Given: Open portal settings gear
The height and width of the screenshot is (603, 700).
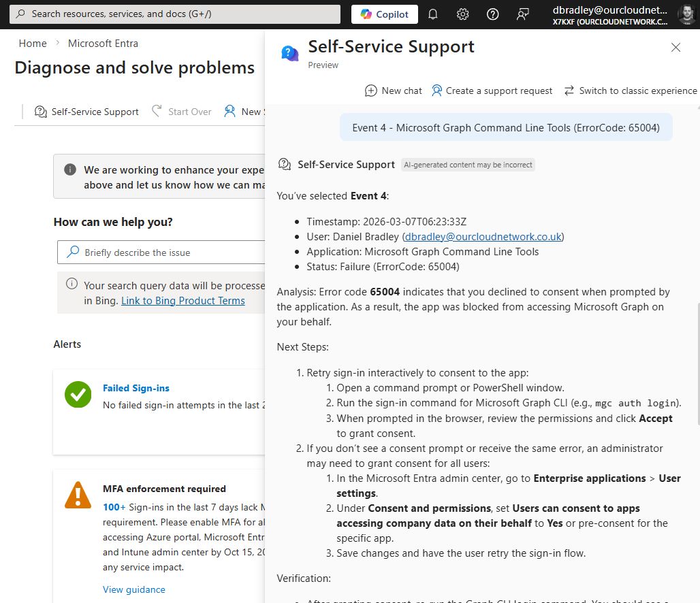Looking at the screenshot, I should (x=462, y=14).
